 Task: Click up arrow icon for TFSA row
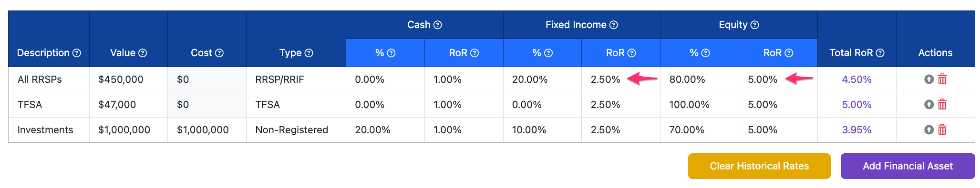tap(928, 105)
